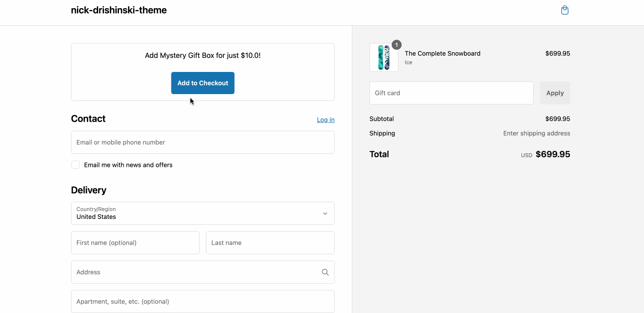Screen dimensions: 644x313
Task: Click the address search magnifier icon
Action: coord(325,272)
